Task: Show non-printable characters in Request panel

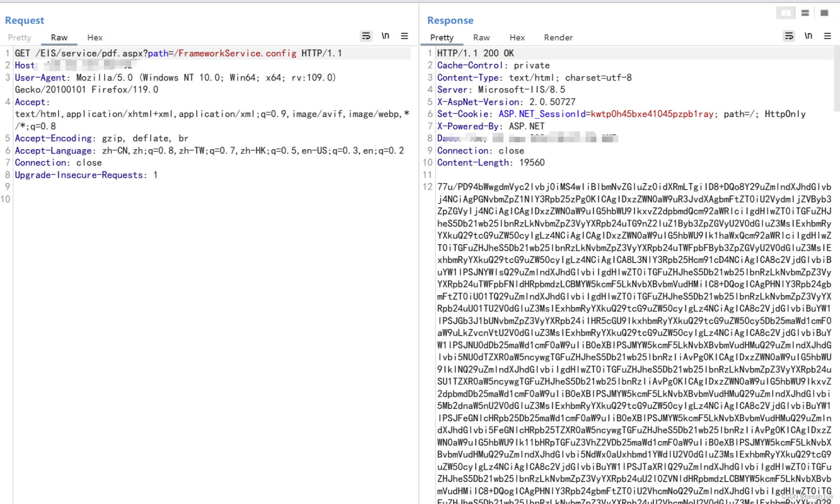Action: pos(385,36)
